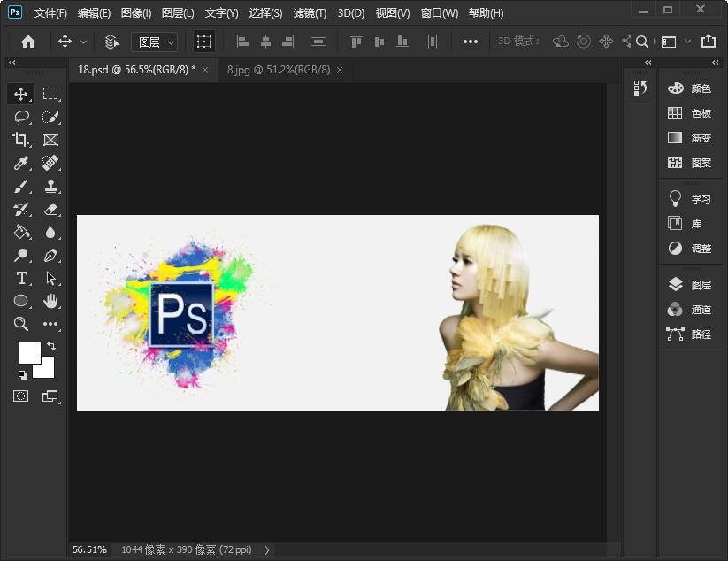
Task: Click the Home icon in options bar
Action: 28,42
